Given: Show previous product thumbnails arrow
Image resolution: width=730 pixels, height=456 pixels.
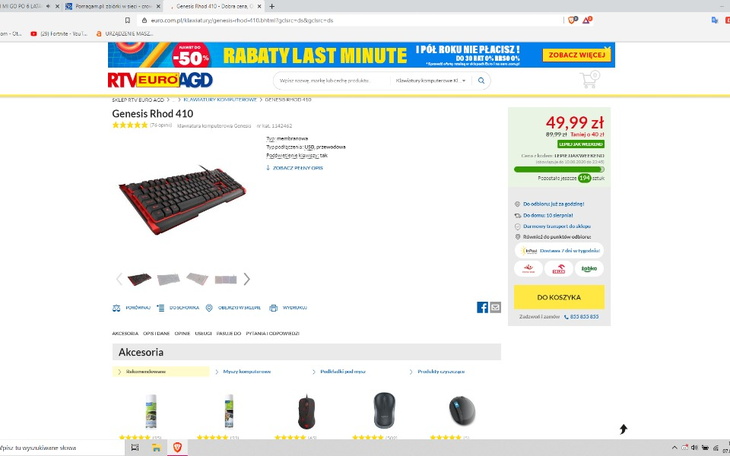Looking at the screenshot, I should 119,279.
